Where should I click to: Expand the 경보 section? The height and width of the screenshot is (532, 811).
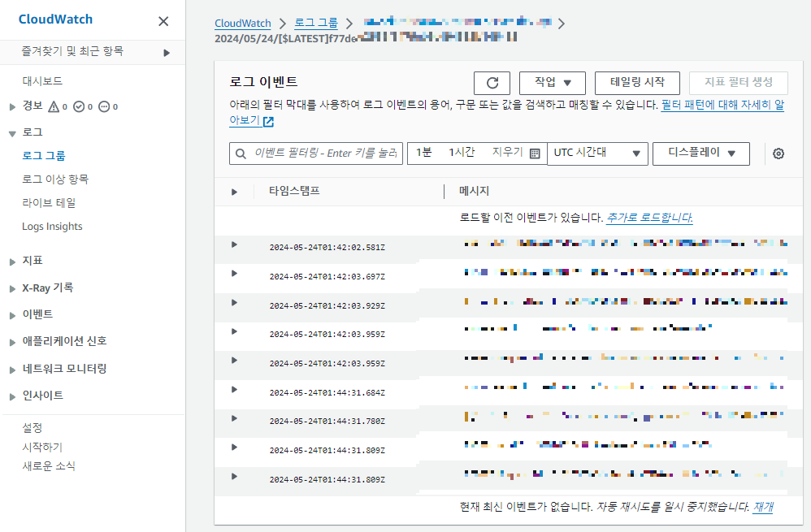12,107
